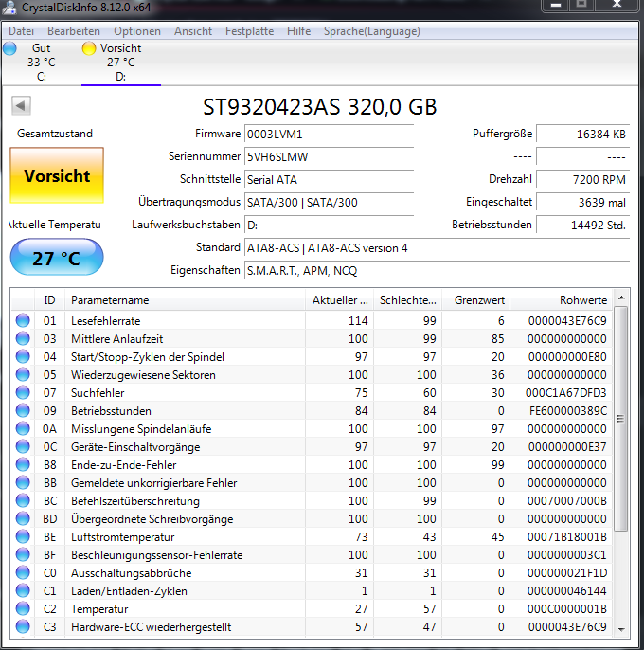
Task: Click the Puffergröße value 16384 KB
Action: tap(583, 135)
